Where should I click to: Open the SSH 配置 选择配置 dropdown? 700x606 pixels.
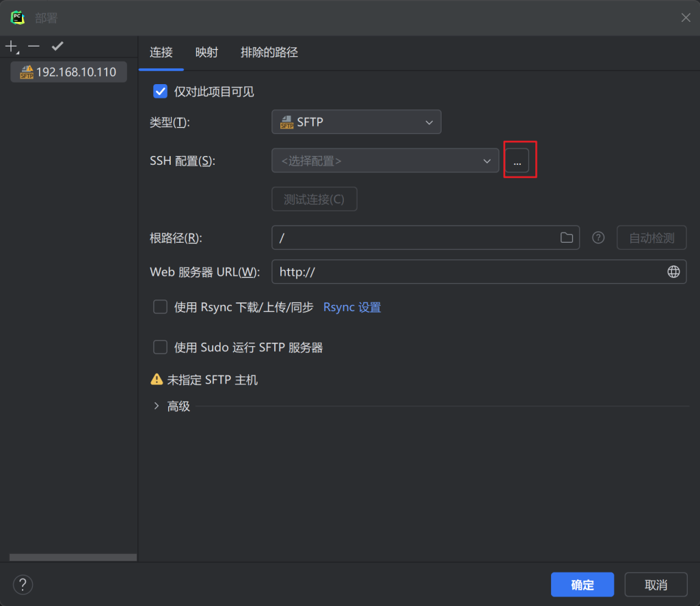point(385,161)
